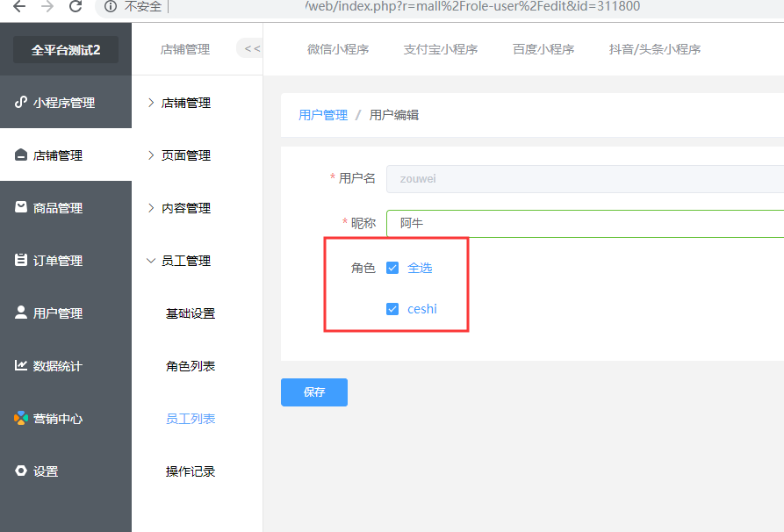
Task: Click the 全选 label text
Action: coord(420,268)
